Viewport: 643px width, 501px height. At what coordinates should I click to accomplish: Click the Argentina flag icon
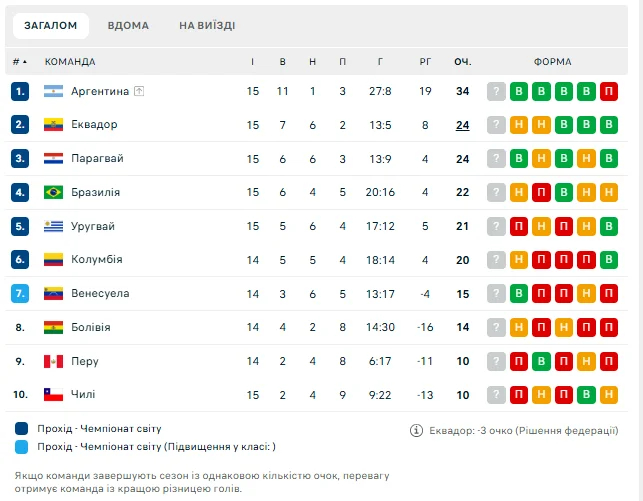tap(53, 92)
